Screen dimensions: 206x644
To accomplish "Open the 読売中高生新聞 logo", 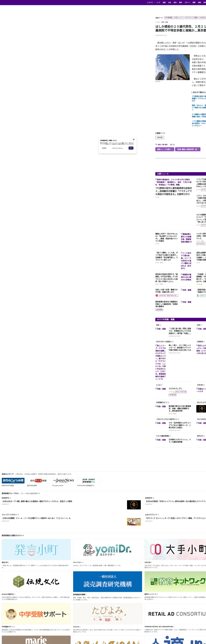I will tap(38, 481).
